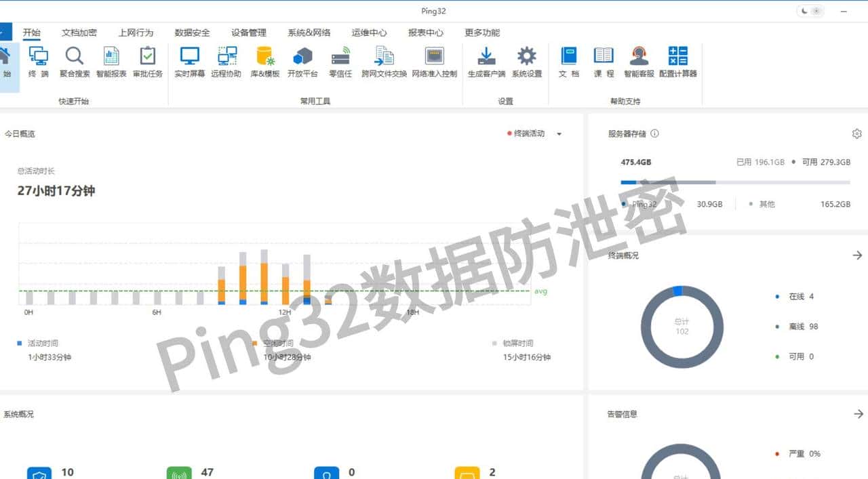Toggle the 在线 legend entry on the donut chart
This screenshot has width=868, height=479.
[797, 296]
